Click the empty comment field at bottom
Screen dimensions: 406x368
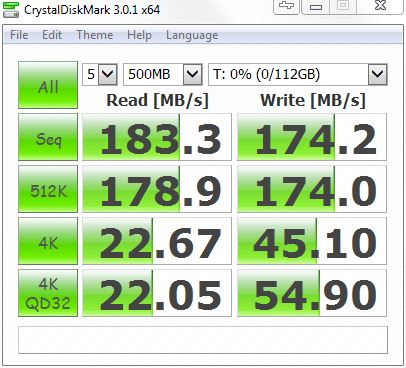(203, 340)
